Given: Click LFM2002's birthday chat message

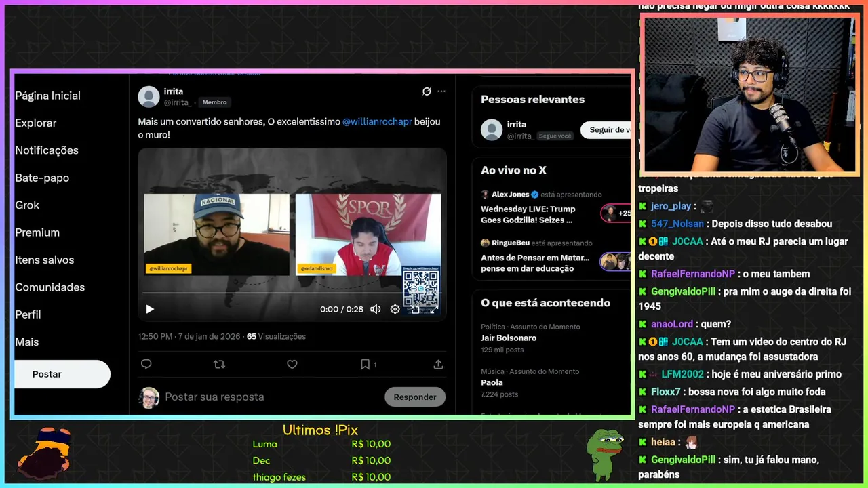Looking at the screenshot, I should coord(740,374).
